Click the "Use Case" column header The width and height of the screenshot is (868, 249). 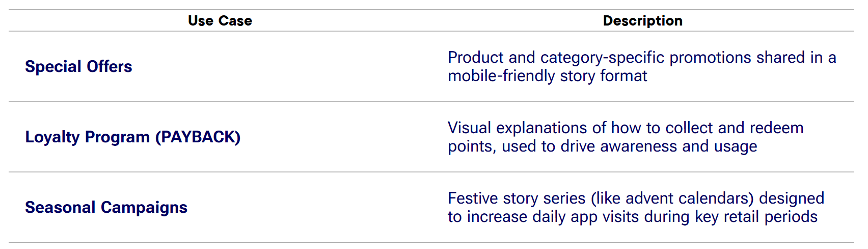220,21
